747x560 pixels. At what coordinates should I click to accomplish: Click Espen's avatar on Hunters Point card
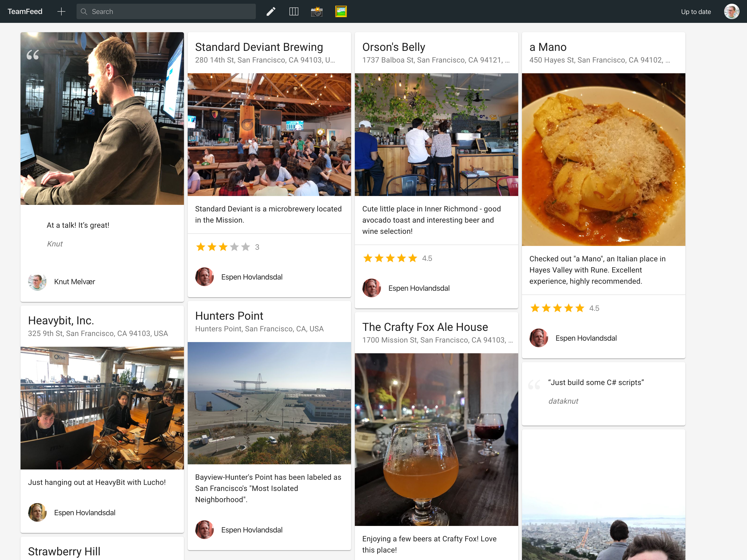click(204, 530)
